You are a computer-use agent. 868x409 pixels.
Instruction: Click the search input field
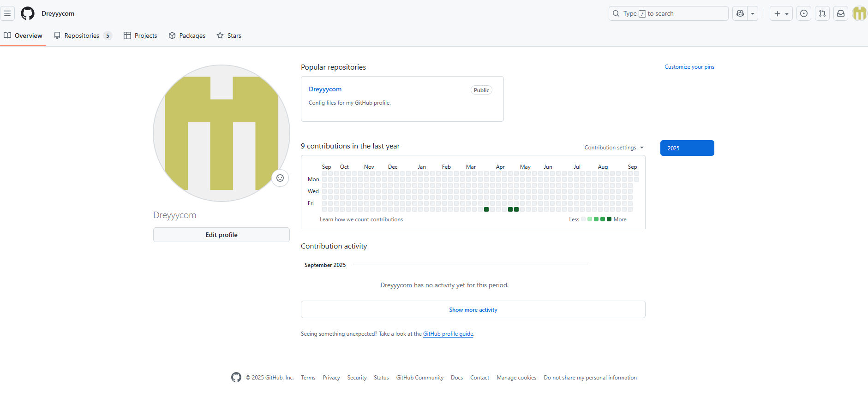[668, 13]
